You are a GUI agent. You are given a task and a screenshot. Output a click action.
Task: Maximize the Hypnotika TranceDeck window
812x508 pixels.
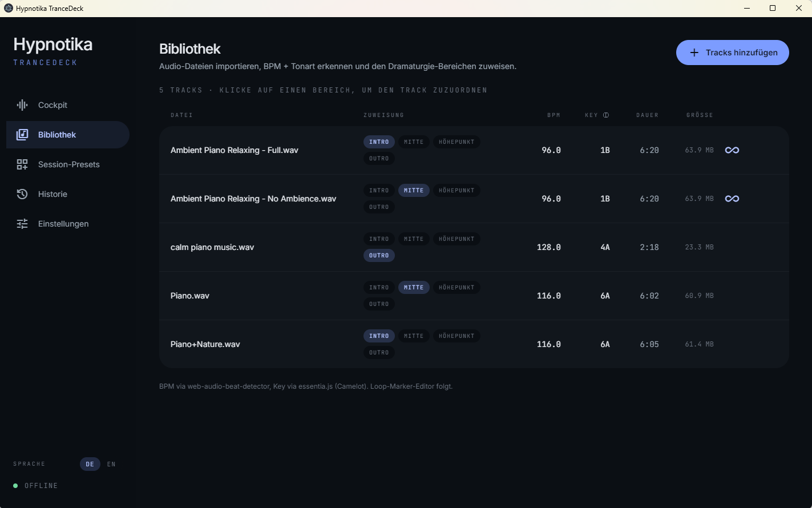click(x=773, y=8)
